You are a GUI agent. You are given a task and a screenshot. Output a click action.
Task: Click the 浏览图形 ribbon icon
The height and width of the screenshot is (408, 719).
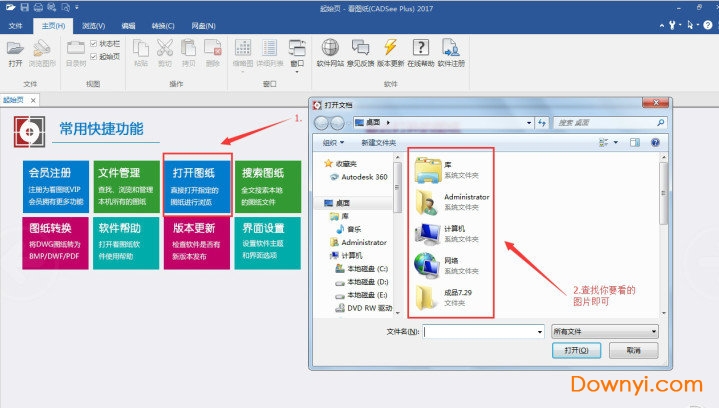(42, 48)
